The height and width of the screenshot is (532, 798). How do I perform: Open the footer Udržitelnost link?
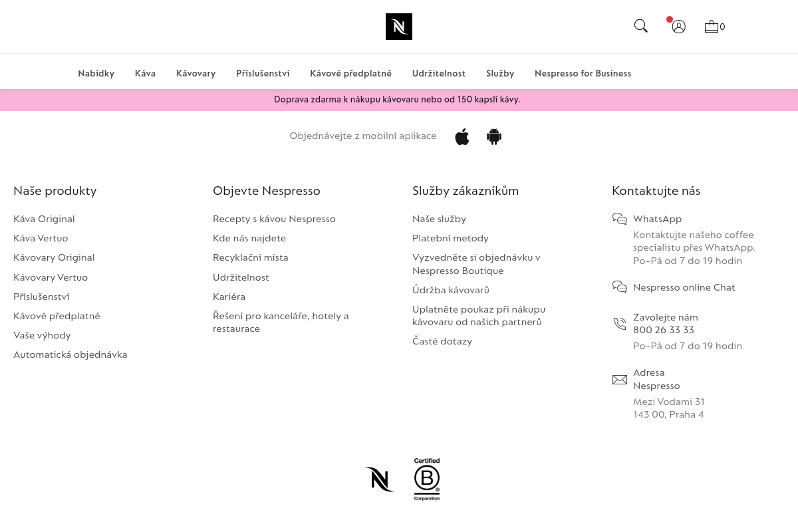point(241,277)
